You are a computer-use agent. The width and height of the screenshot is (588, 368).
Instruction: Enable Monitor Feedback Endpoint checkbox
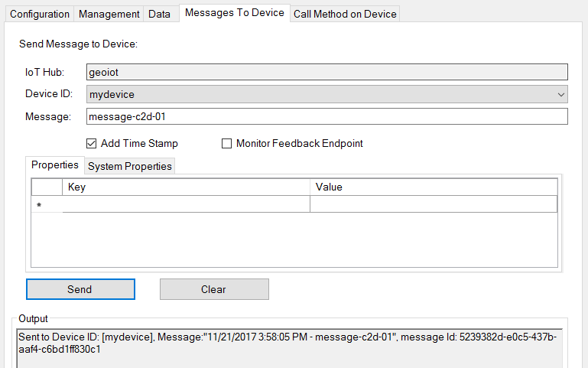point(226,143)
